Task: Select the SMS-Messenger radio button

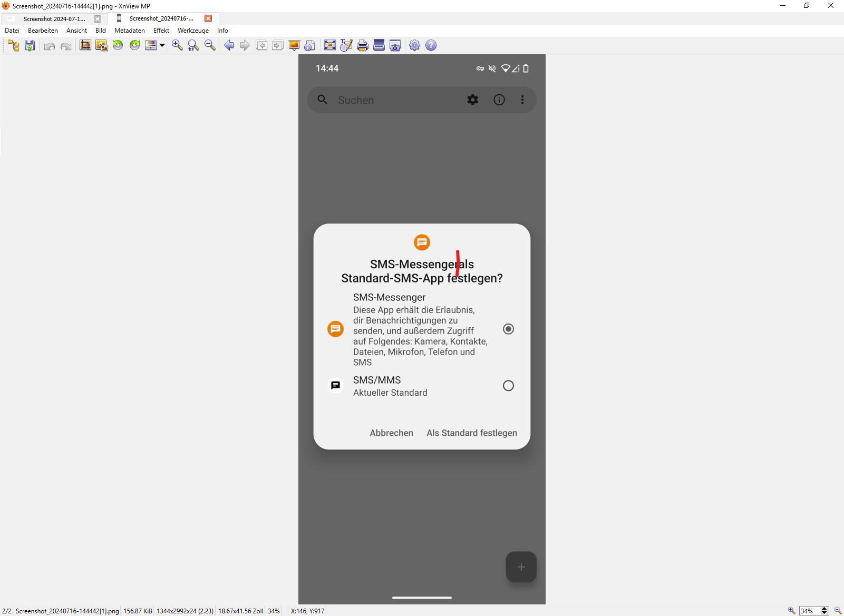Action: coord(508,329)
